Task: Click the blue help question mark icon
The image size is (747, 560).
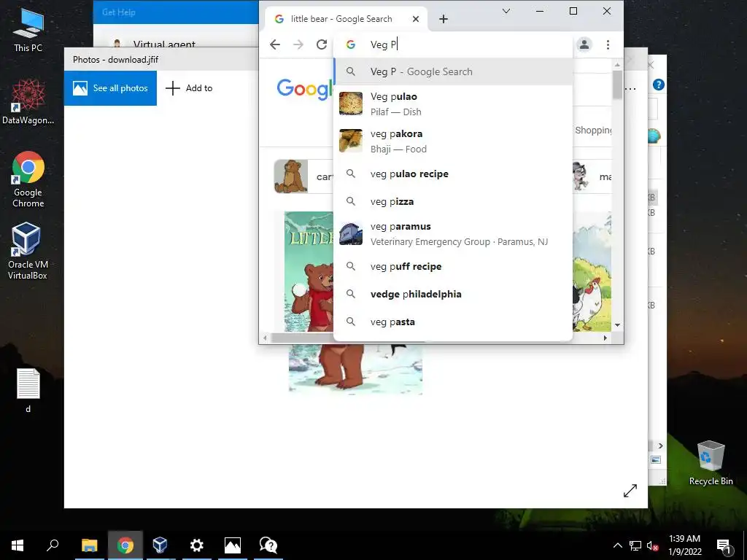Action: tap(659, 85)
